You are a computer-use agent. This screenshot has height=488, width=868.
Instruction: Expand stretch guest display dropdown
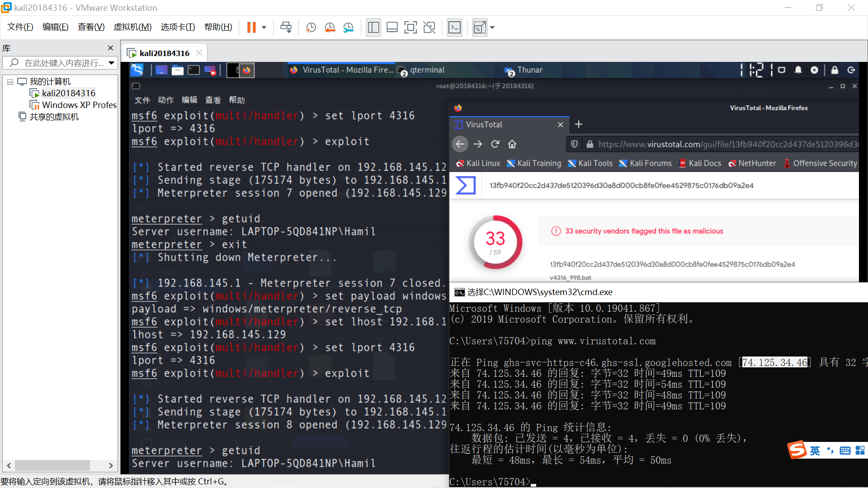click(492, 28)
